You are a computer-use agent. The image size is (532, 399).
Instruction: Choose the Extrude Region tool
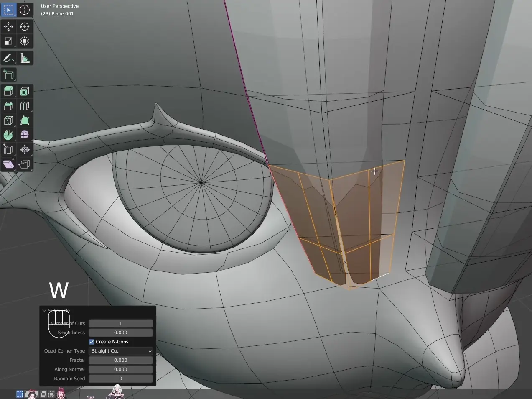click(8, 91)
